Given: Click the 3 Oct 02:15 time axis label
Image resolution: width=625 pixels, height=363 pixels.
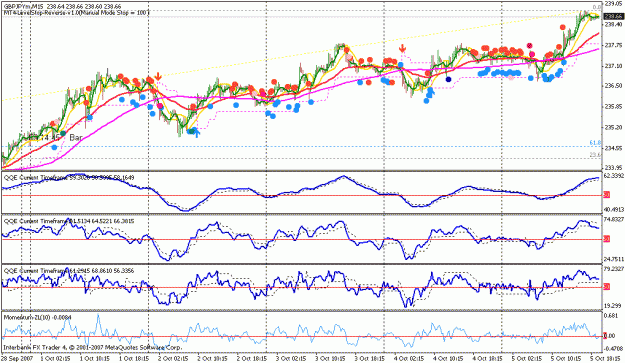Looking at the screenshot, I should 291,359.
